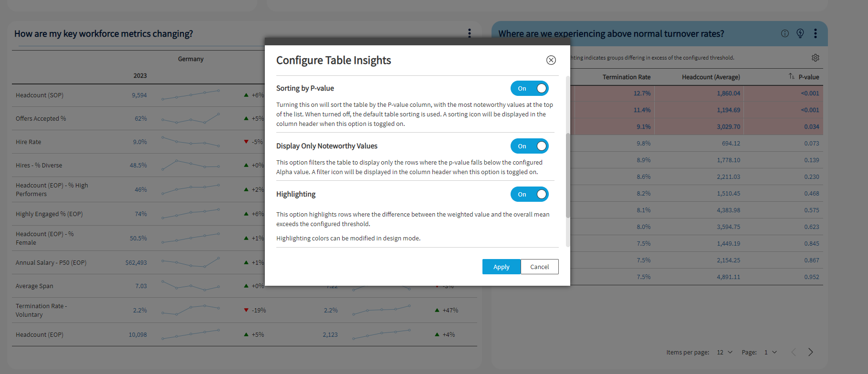
Task: Click the sort icon on the P-value column
Action: pos(790,77)
